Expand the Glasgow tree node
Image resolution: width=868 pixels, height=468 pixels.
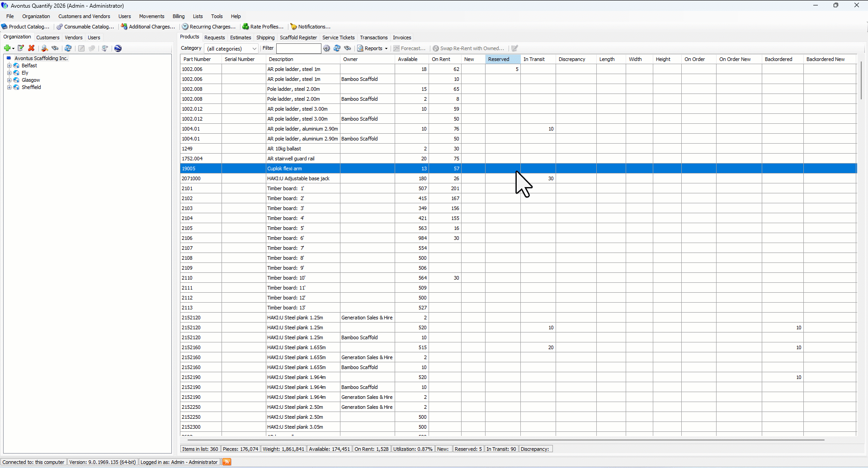tap(9, 80)
